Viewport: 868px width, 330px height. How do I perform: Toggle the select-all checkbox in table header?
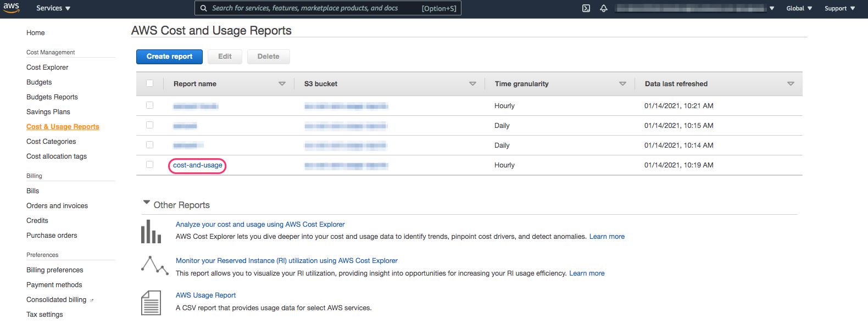pos(150,83)
